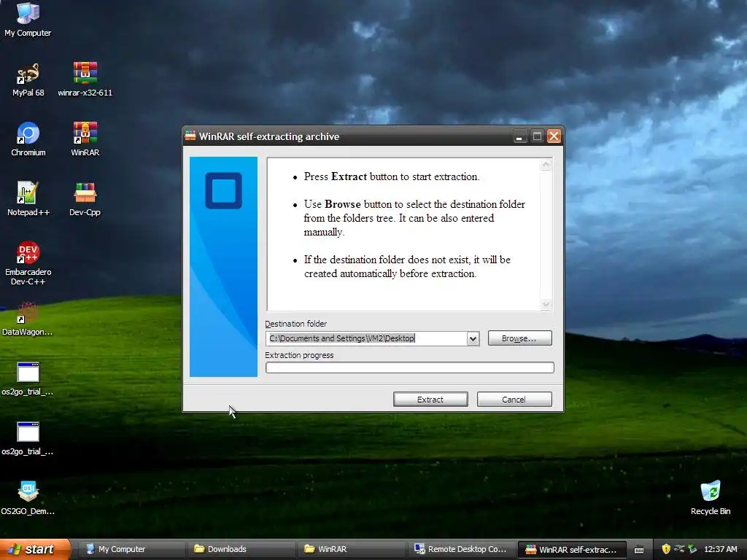The image size is (747, 560).
Task: Select the MyPal 68 browser shortcut
Action: click(x=28, y=79)
